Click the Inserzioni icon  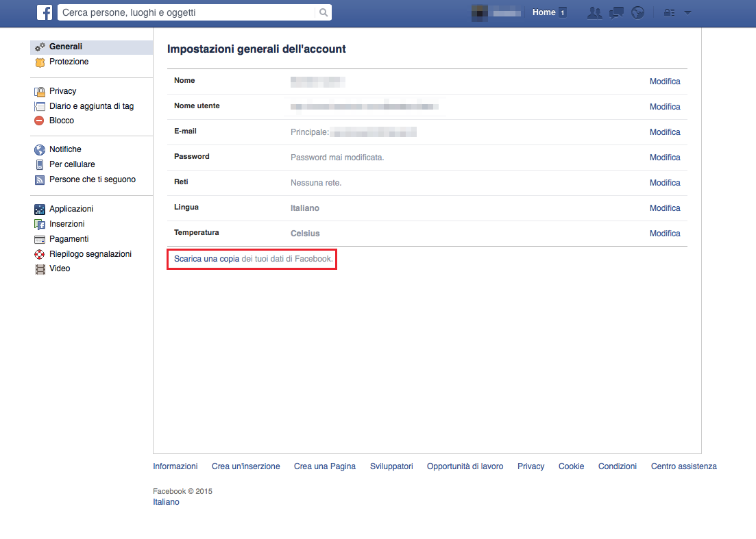40,225
